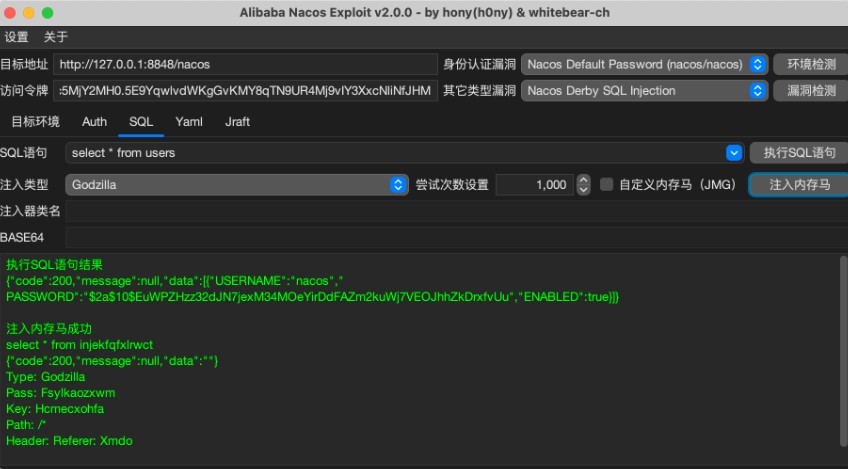Click the yellow minimize window button

(29, 12)
